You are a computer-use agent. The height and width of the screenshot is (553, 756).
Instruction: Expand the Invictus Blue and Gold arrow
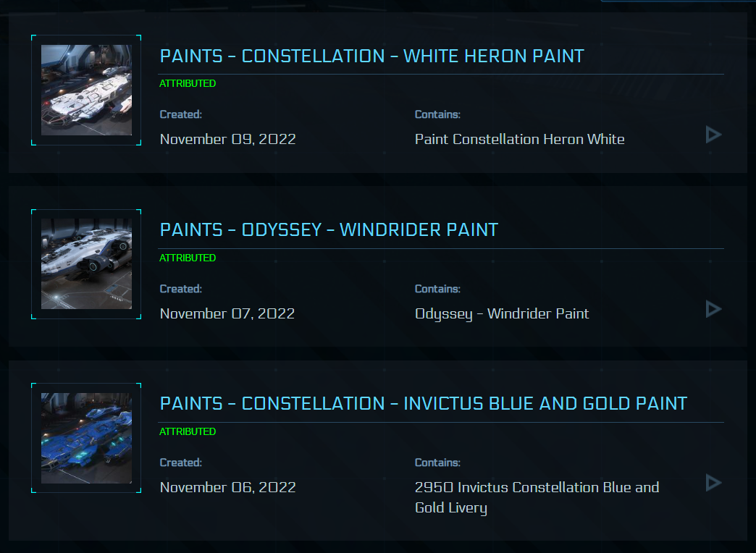click(x=713, y=483)
